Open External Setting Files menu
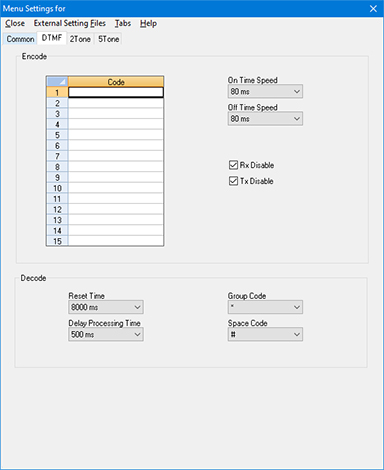This screenshot has height=470, width=384. pos(70,23)
